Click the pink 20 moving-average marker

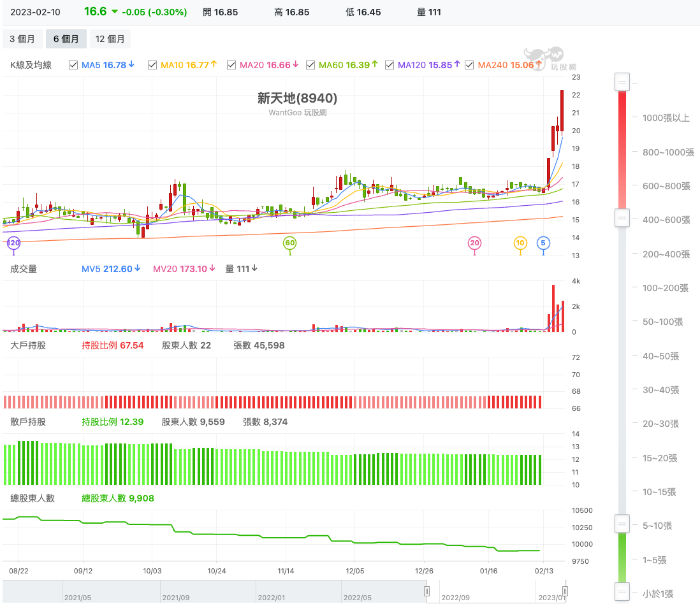tap(474, 243)
